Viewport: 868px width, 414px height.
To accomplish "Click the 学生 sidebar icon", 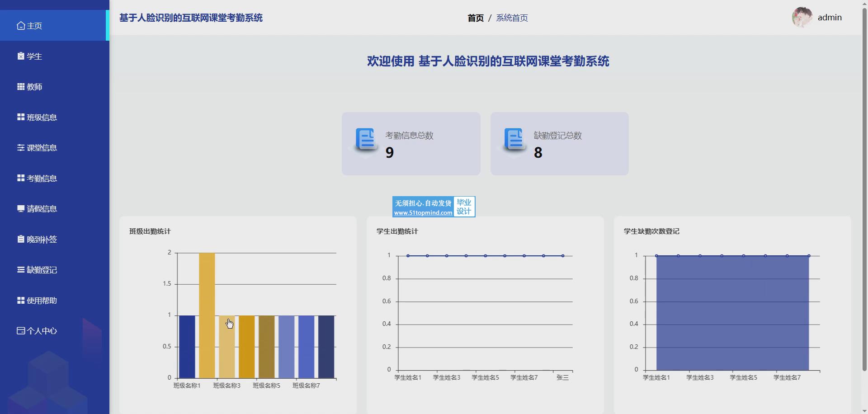I will point(21,56).
